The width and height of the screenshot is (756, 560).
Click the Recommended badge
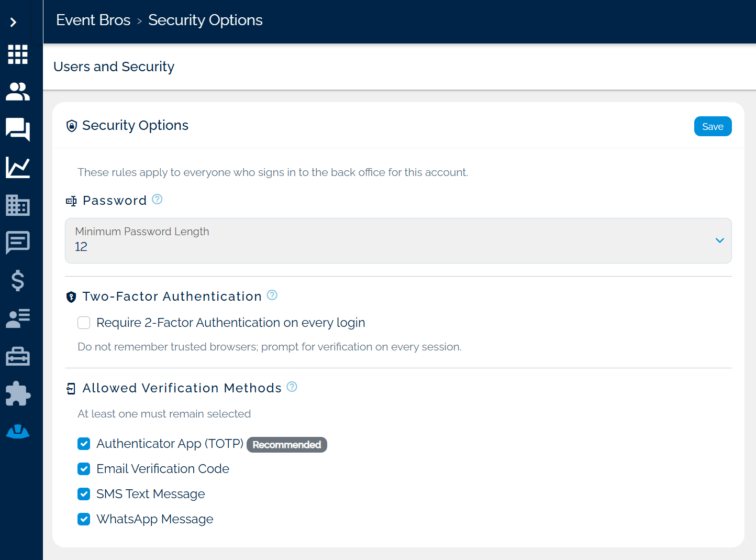coord(287,445)
